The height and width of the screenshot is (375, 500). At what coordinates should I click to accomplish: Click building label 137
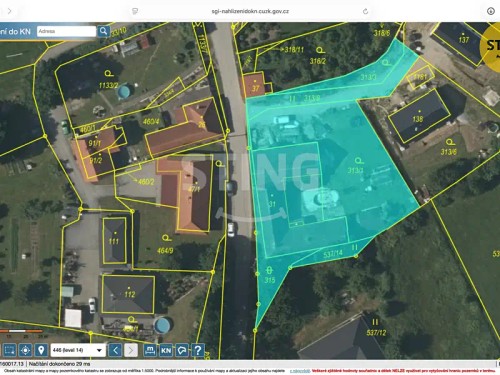pos(464,40)
